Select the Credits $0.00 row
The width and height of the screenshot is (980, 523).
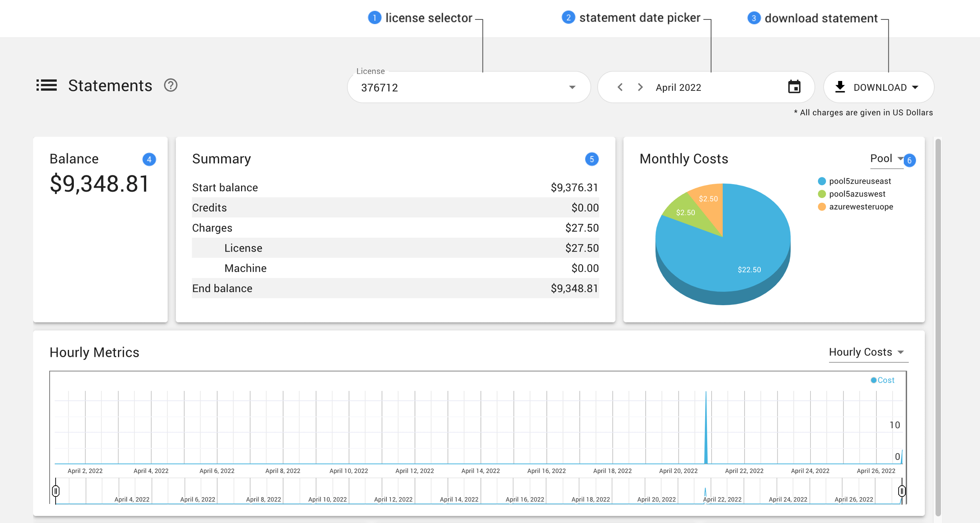pyautogui.click(x=395, y=208)
